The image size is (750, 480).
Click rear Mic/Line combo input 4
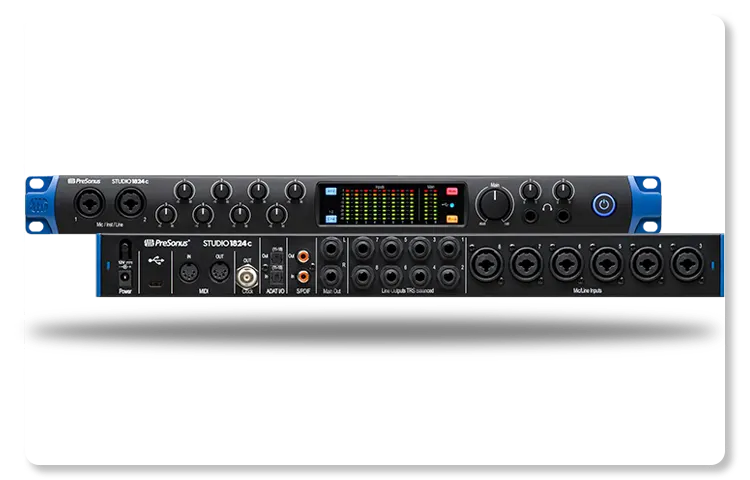tap(647, 263)
